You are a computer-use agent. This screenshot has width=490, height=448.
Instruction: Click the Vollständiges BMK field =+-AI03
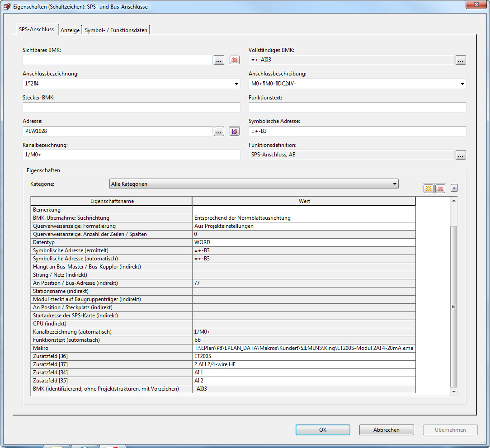pos(351,60)
